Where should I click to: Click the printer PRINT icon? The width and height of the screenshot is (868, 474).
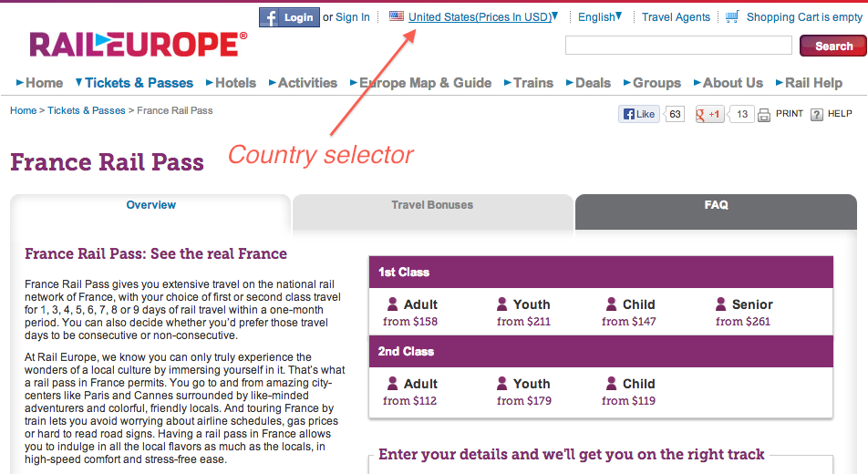(764, 115)
